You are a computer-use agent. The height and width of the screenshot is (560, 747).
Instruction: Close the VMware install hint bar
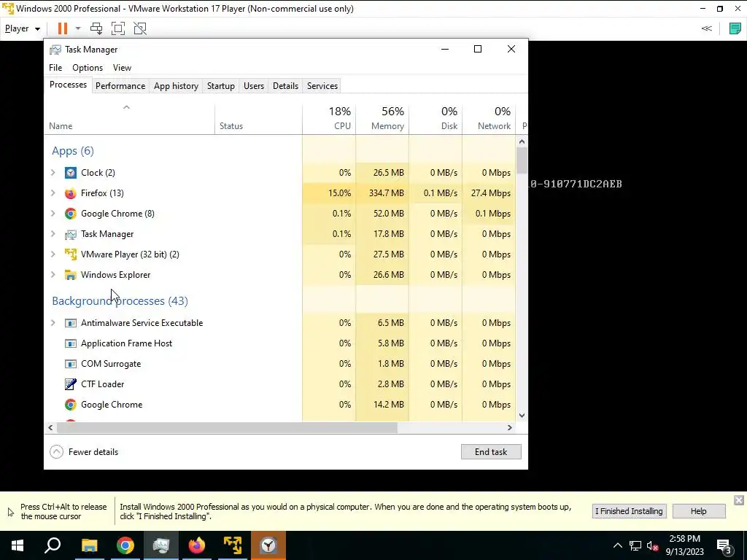(739, 500)
